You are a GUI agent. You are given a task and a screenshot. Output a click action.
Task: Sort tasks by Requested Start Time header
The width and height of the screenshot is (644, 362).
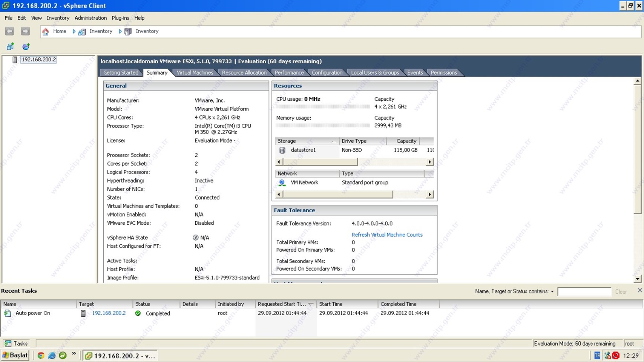tap(285, 304)
